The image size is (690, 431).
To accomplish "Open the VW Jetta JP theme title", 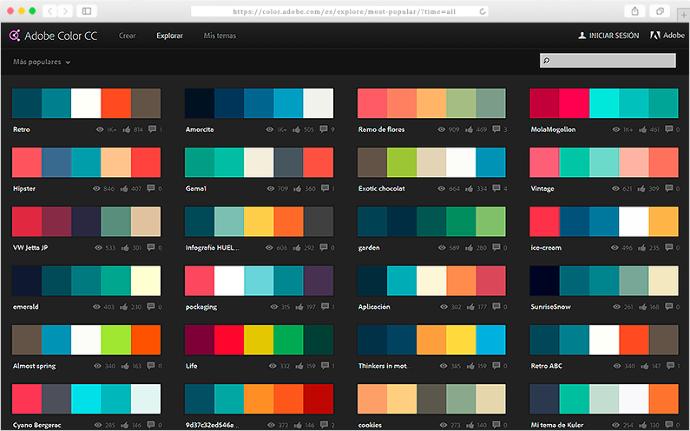I will pyautogui.click(x=30, y=248).
